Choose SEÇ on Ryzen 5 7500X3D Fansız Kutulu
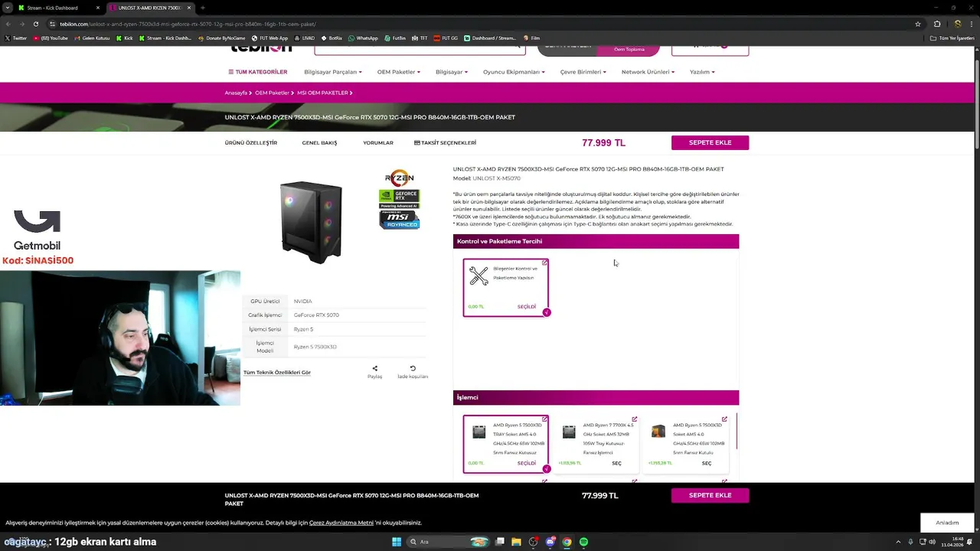 (x=706, y=463)
